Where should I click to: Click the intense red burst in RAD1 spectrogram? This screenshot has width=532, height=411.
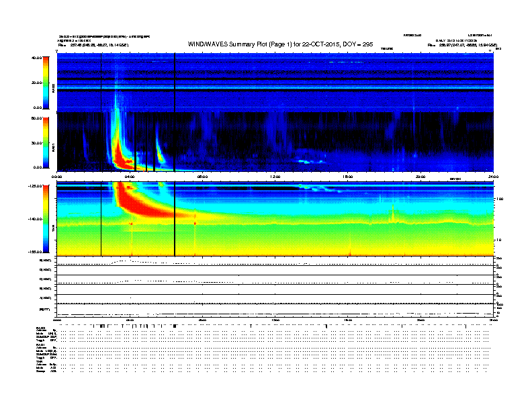120,156
